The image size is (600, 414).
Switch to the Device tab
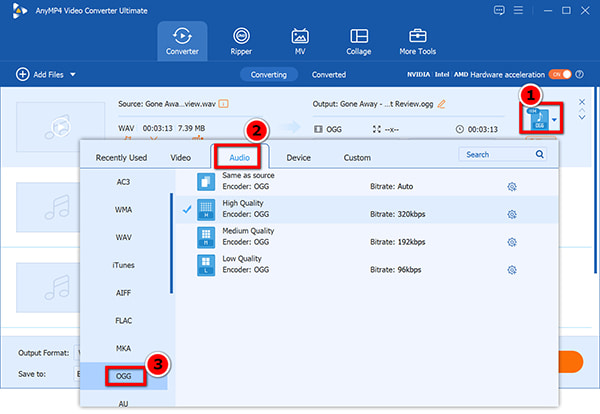[298, 158]
